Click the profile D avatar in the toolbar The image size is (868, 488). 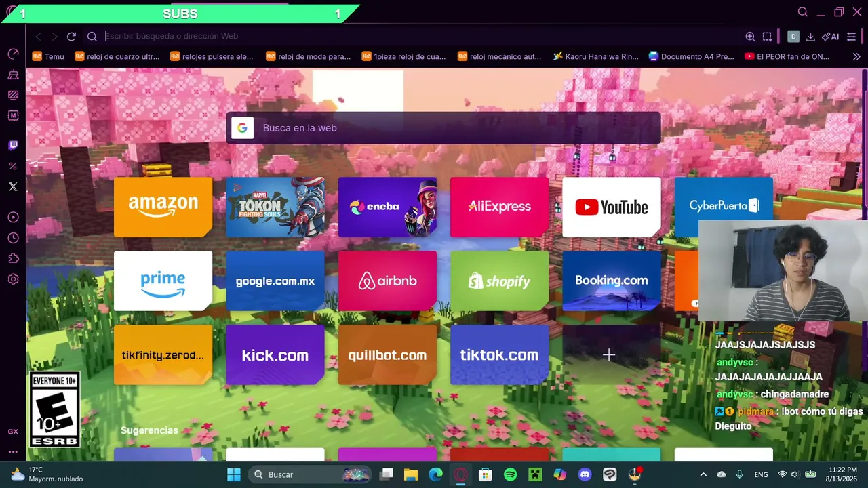coord(793,37)
